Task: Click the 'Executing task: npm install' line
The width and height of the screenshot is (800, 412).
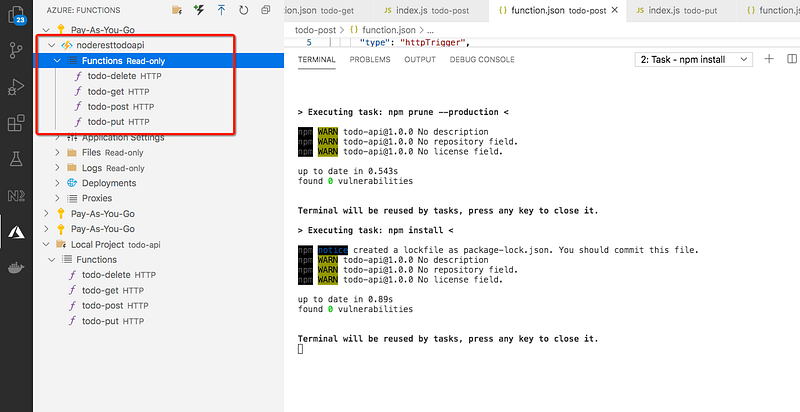Action: pos(375,230)
